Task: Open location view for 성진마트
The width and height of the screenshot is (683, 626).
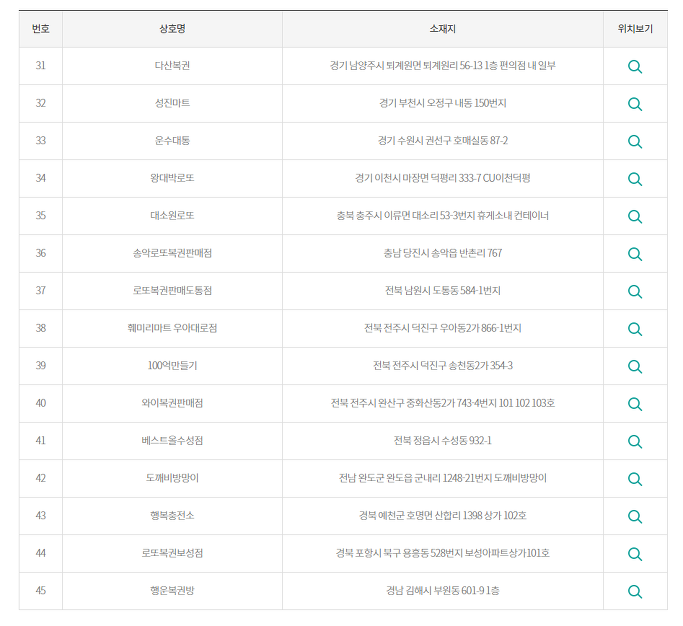Action: click(x=635, y=104)
